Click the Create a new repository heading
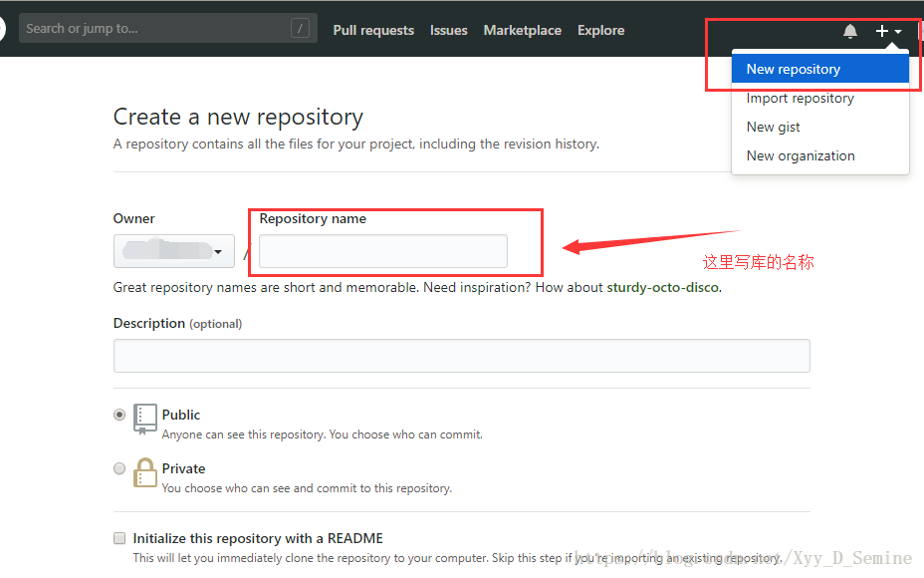The image size is (924, 578). tap(238, 117)
